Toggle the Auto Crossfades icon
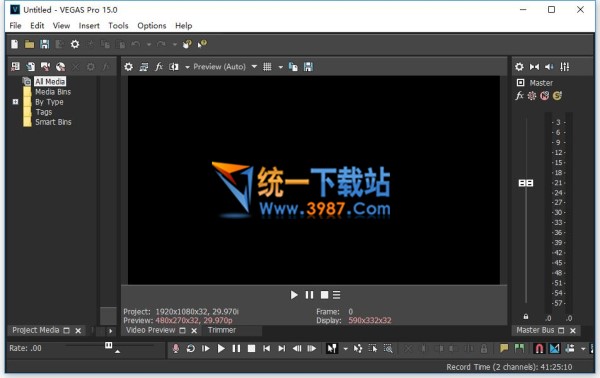Screen dimensions: 600x378 pos(554,349)
